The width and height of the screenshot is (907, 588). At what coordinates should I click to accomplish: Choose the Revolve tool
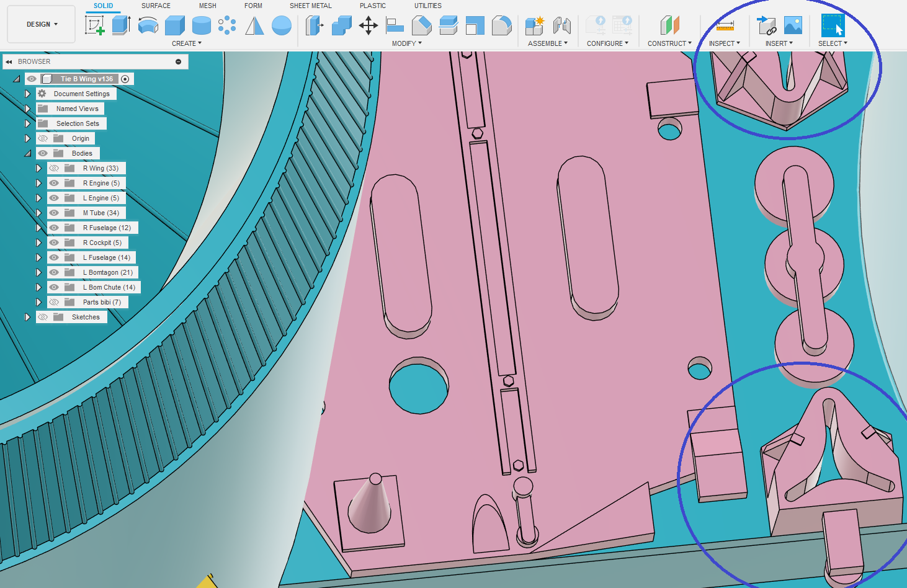(148, 25)
